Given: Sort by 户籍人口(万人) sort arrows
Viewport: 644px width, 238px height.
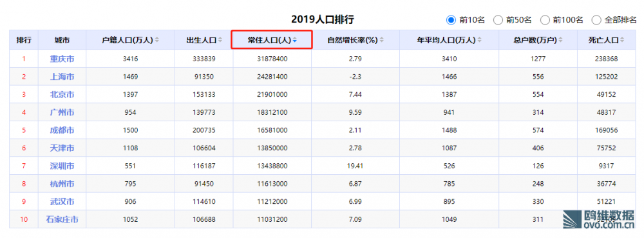Looking at the screenshot, I should tap(157, 40).
